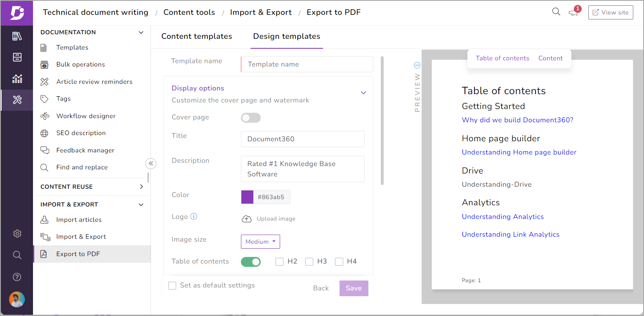Collapse the IMPORT & EXPORT section chevron
Viewport: 644px width, 316px height.
141,204
